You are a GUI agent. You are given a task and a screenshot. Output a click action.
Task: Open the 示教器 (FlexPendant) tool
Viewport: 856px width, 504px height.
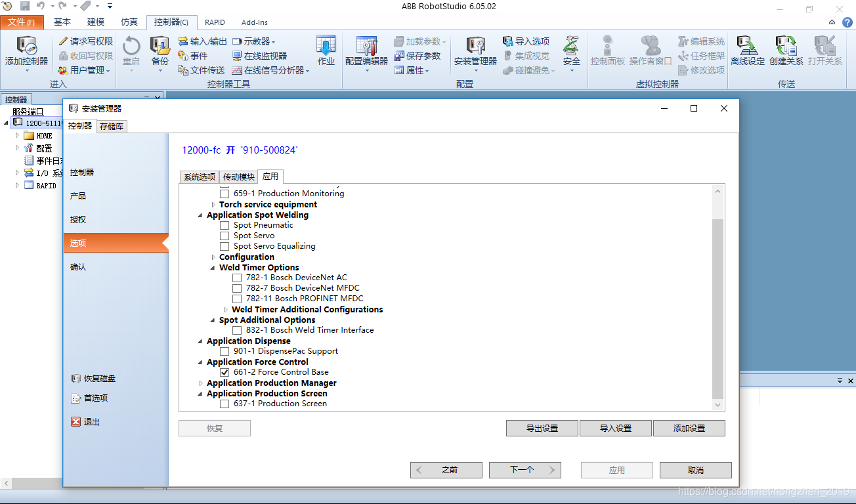pos(254,41)
